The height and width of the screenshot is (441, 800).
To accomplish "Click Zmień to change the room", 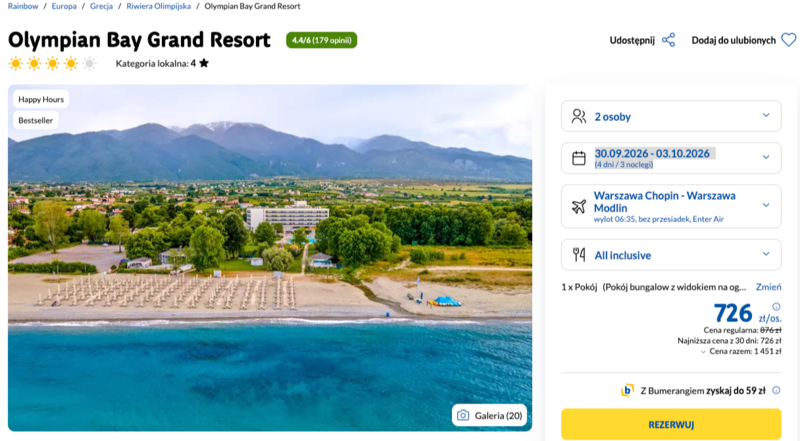I will (768, 287).
